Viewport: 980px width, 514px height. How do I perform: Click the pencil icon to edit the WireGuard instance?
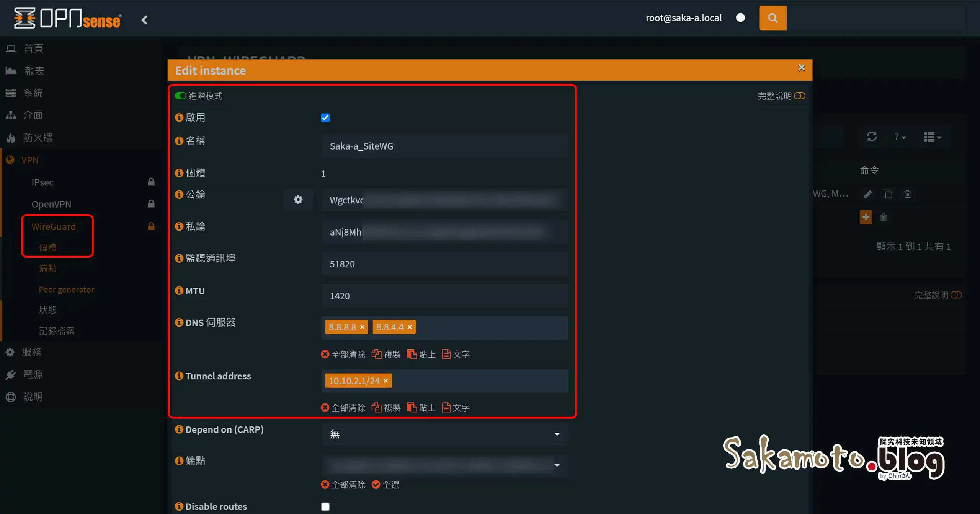[x=868, y=194]
